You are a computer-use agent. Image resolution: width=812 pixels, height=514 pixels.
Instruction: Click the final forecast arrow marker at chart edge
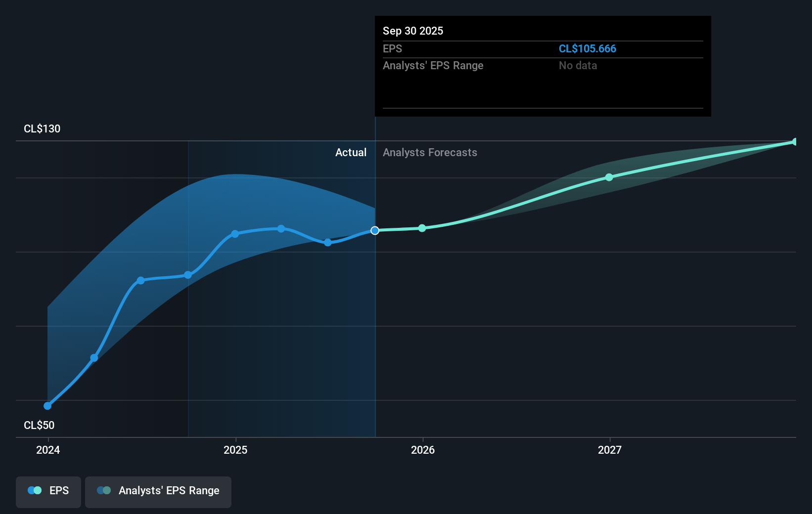coord(794,141)
